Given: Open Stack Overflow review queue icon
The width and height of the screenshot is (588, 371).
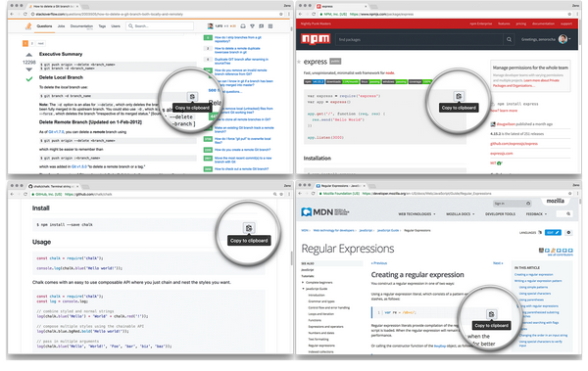Looking at the screenshot, I should coord(261,25).
